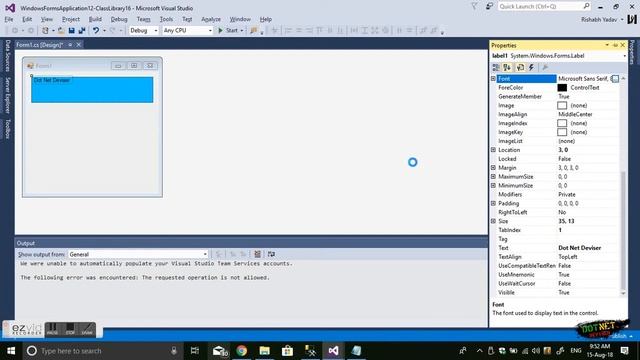Select the Visible property row
The image size is (640, 360).
pos(555,292)
